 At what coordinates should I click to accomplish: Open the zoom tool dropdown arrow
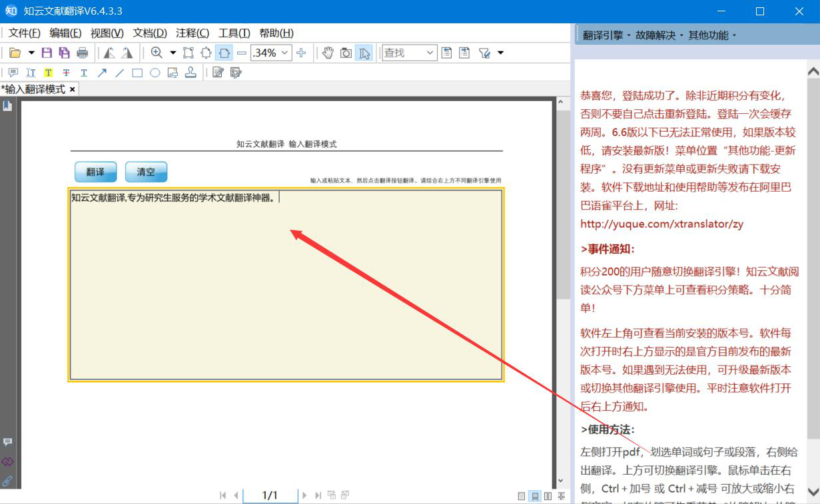[173, 53]
